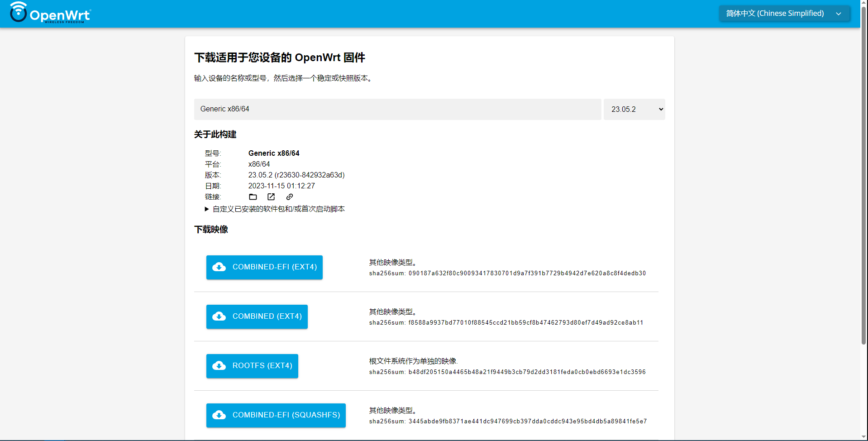Download the COMBINED-EFI (SQUASHFS) image

(x=276, y=415)
